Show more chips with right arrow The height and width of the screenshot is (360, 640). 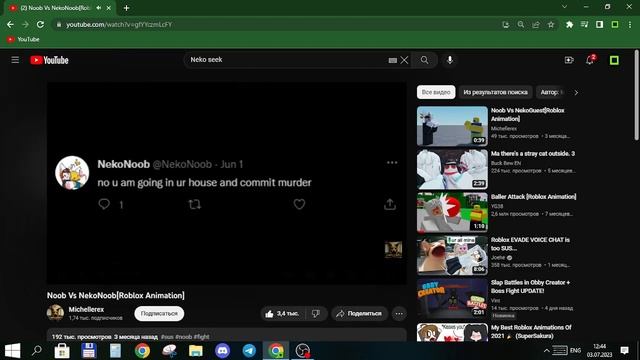click(x=576, y=92)
